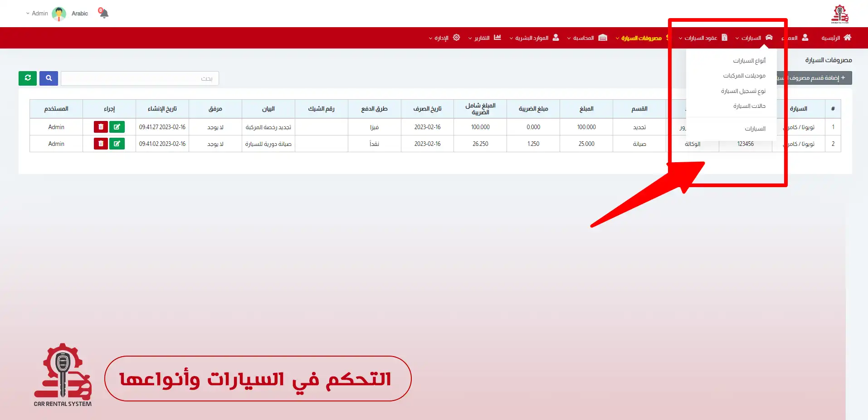Delete the second expense row with trash icon
The width and height of the screenshot is (868, 420).
101,144
